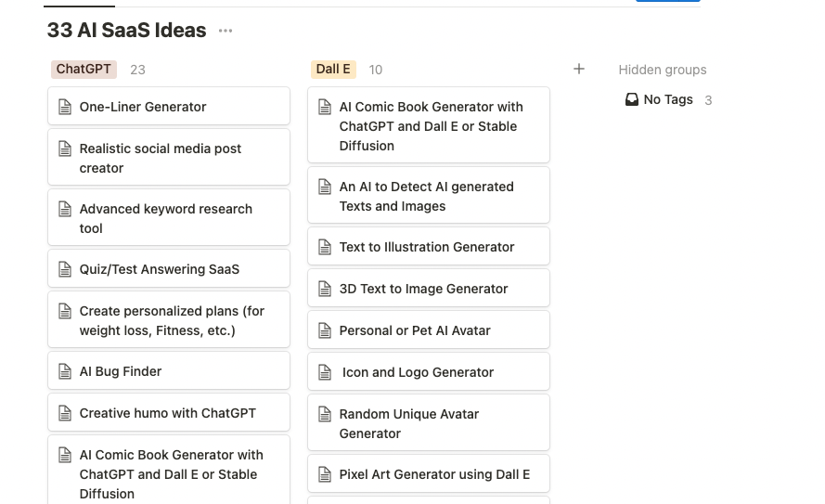The width and height of the screenshot is (825, 504).
Task: Open the No Tags hidden group
Action: [668, 99]
